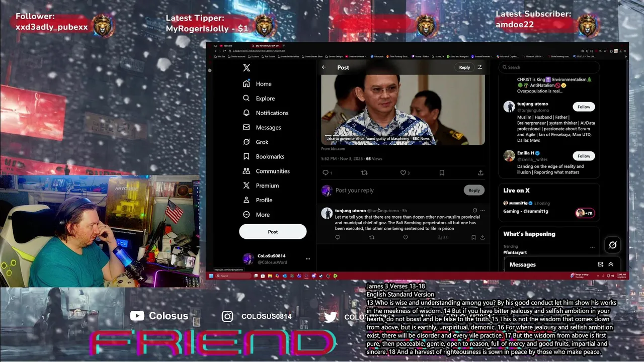The height and width of the screenshot is (362, 644).
Task: Open the Game Build Guides bookmark folder
Action: pos(288,57)
